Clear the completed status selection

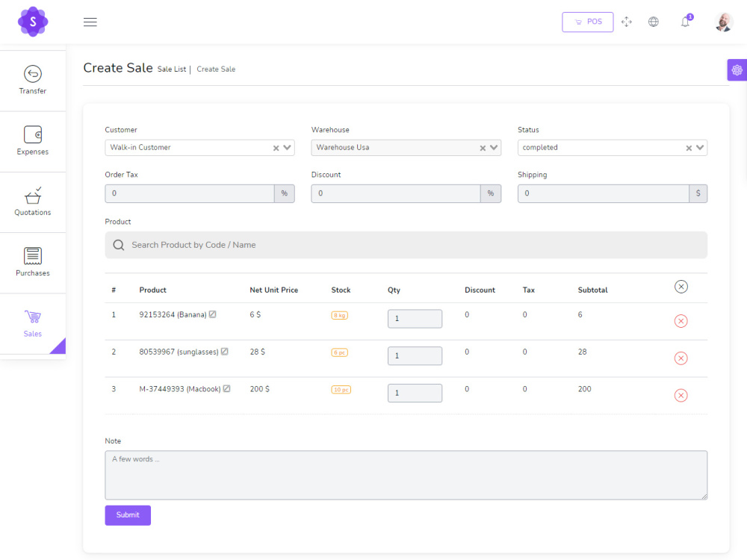tap(689, 148)
